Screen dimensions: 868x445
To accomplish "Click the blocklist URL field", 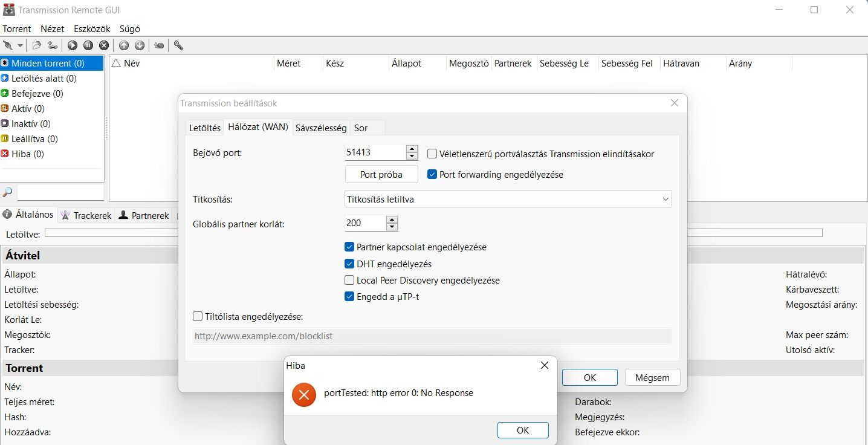I will pos(432,336).
